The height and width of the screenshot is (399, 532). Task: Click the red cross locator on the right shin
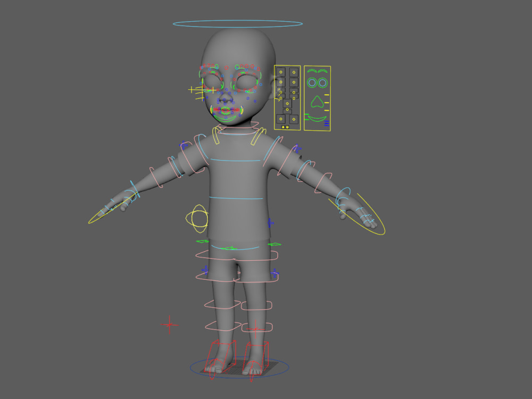point(255,329)
